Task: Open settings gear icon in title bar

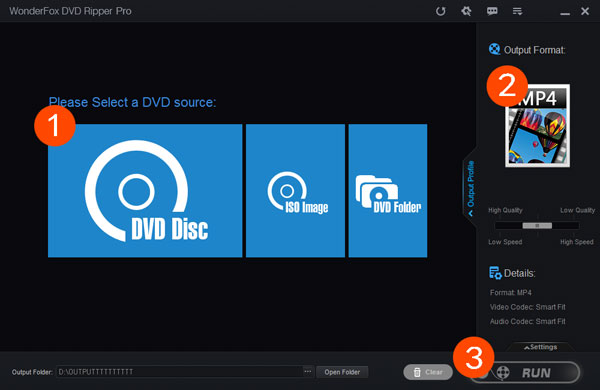Action: [x=466, y=11]
